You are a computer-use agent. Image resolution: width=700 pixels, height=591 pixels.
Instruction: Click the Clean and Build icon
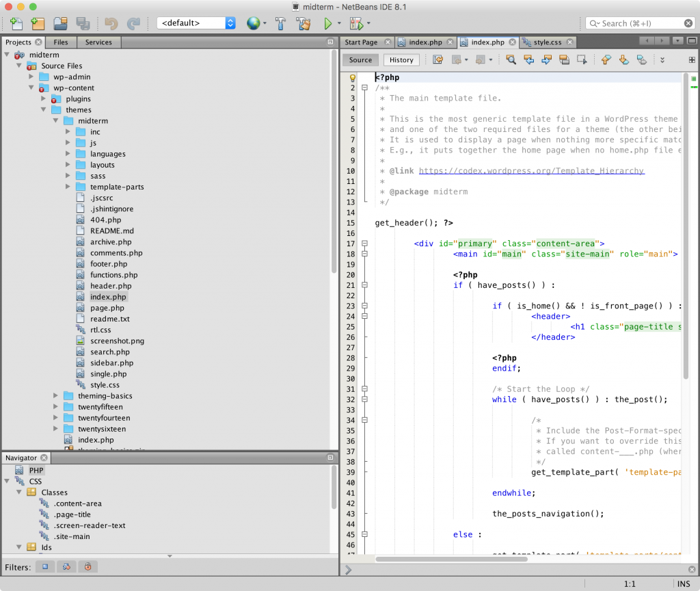click(304, 23)
